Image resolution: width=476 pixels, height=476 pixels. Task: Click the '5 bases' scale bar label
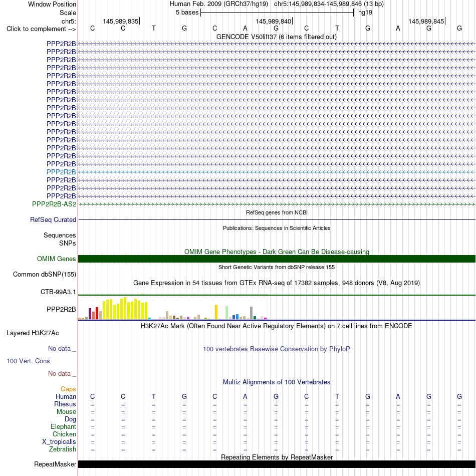coord(187,13)
